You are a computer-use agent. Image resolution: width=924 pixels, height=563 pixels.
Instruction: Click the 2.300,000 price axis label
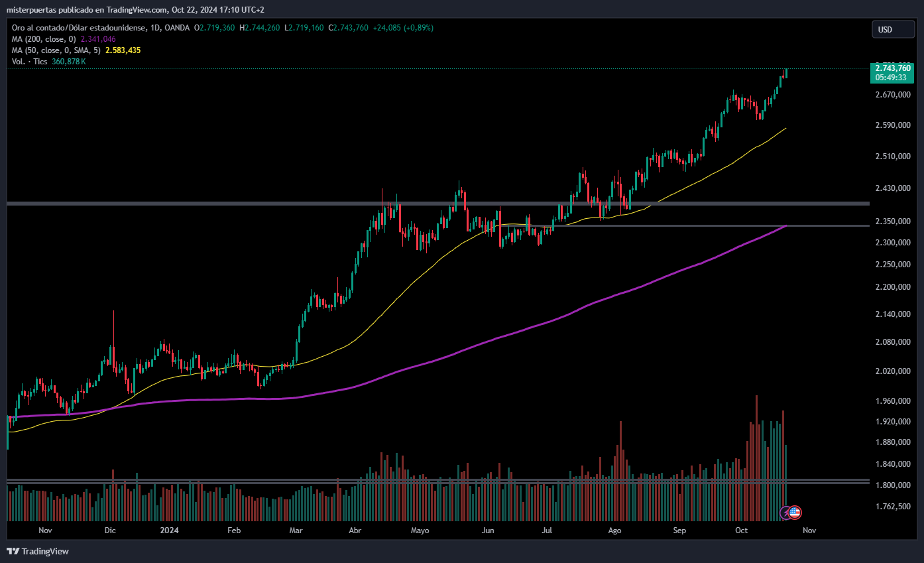coord(894,243)
